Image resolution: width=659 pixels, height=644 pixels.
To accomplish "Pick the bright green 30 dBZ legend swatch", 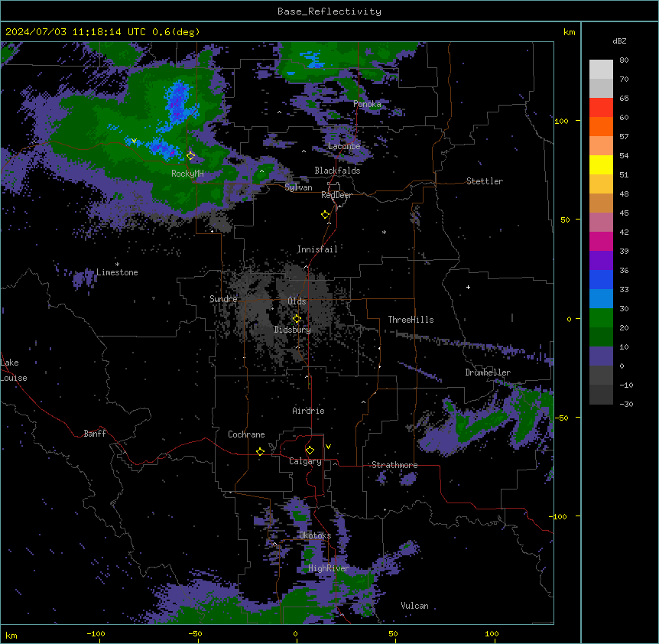I will coord(601,318).
